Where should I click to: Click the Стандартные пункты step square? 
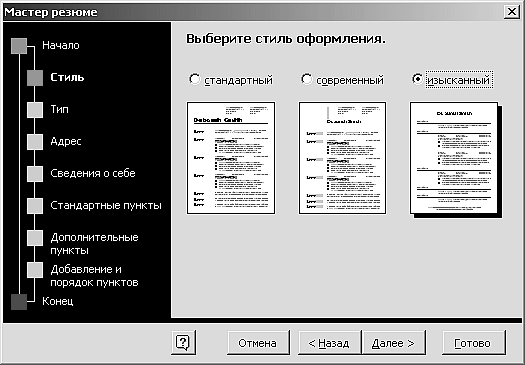tap(35, 206)
